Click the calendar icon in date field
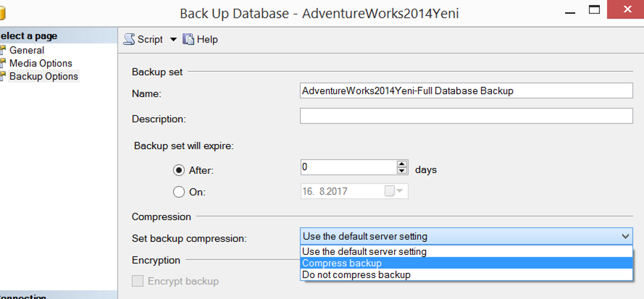This screenshot has height=299, width=644. (x=390, y=191)
